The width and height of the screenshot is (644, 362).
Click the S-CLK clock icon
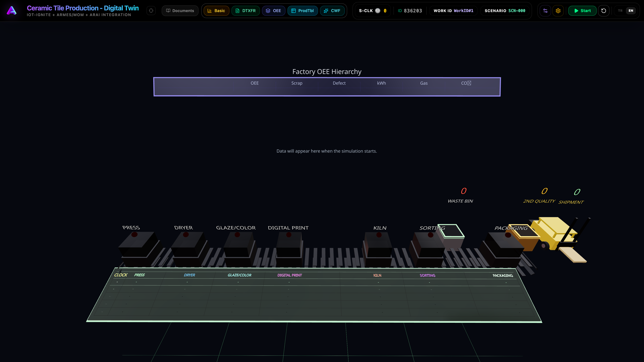tap(378, 11)
